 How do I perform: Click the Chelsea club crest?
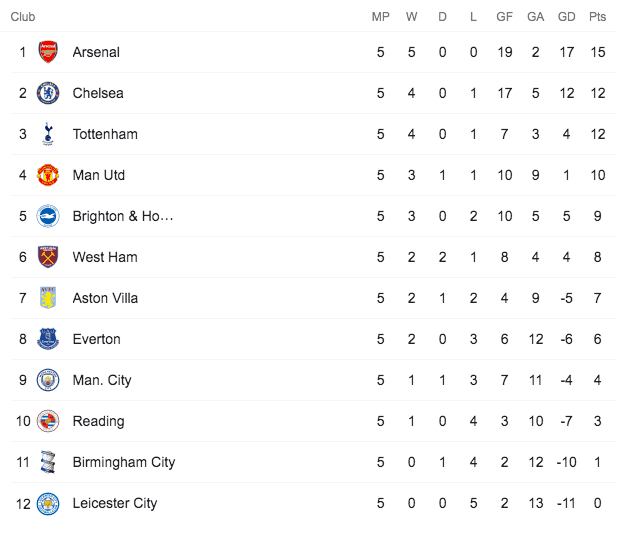[x=48, y=93]
